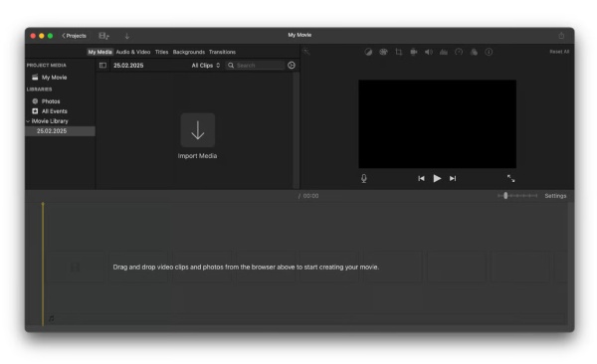Show clip information icon
The height and width of the screenshot is (364, 597).
(x=489, y=52)
